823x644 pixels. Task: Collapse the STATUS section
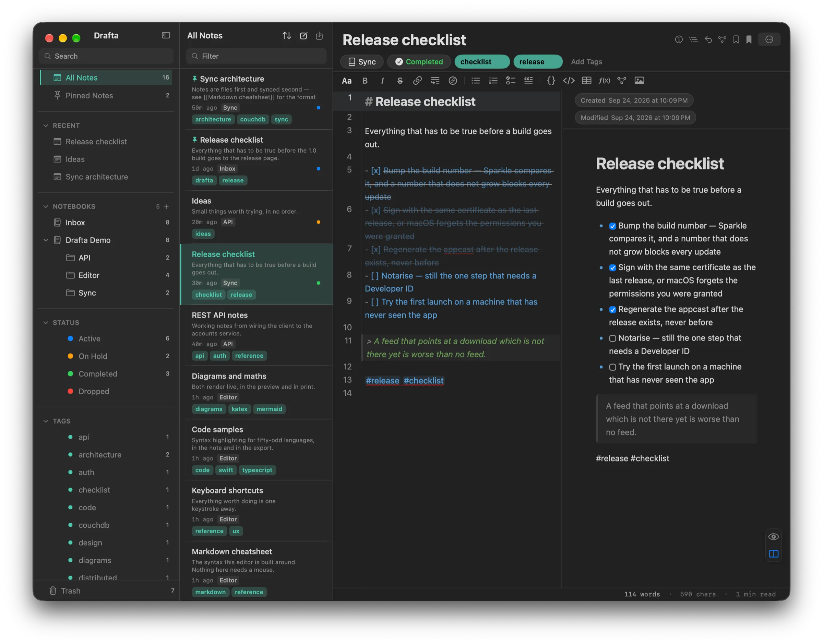46,323
